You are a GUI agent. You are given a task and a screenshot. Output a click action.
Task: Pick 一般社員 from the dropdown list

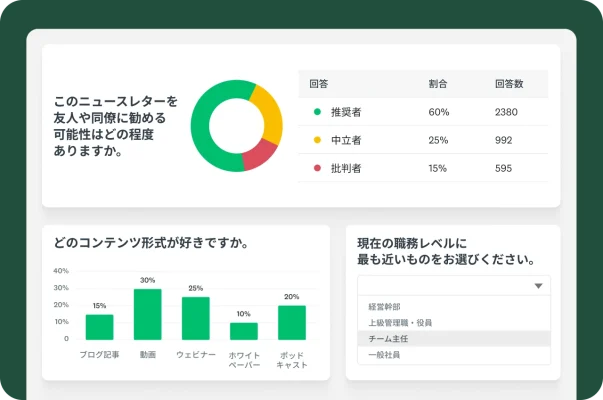point(384,355)
